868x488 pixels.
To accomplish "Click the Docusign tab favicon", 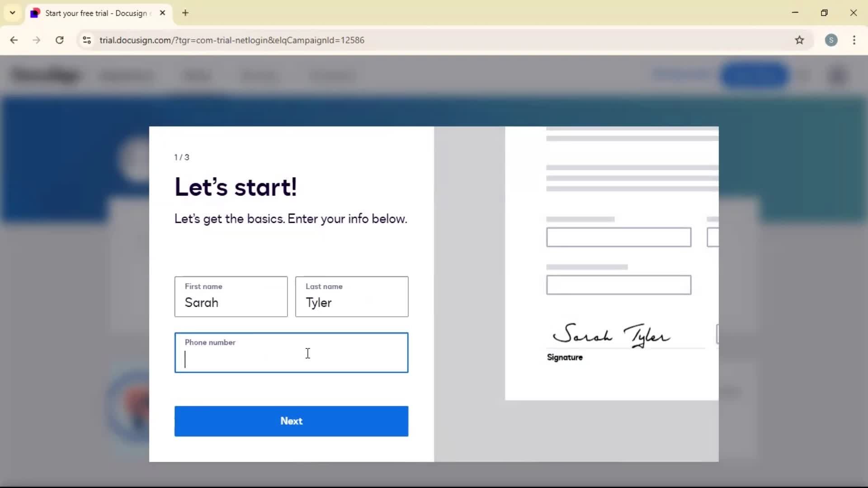I will tap(35, 13).
